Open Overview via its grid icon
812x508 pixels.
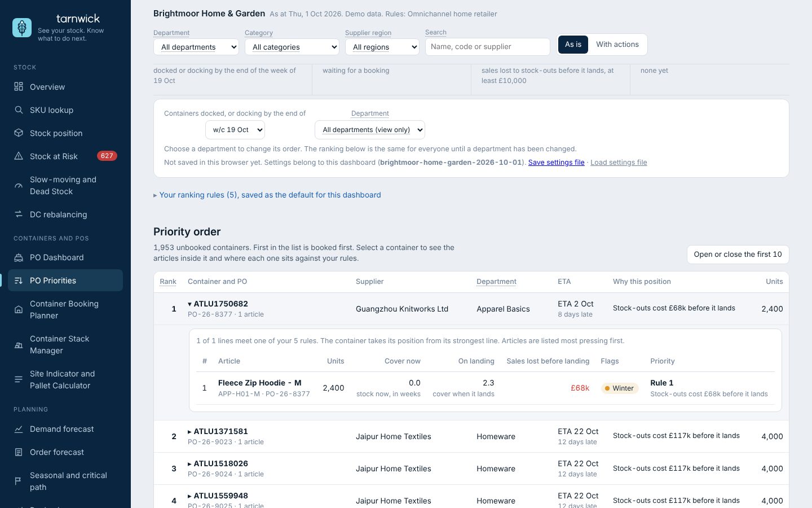coord(19,86)
